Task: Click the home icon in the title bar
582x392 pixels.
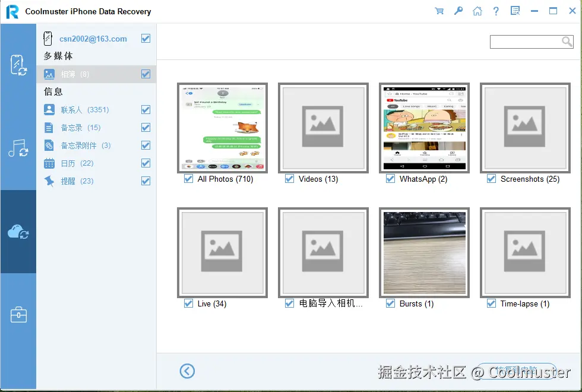Action: [x=477, y=11]
